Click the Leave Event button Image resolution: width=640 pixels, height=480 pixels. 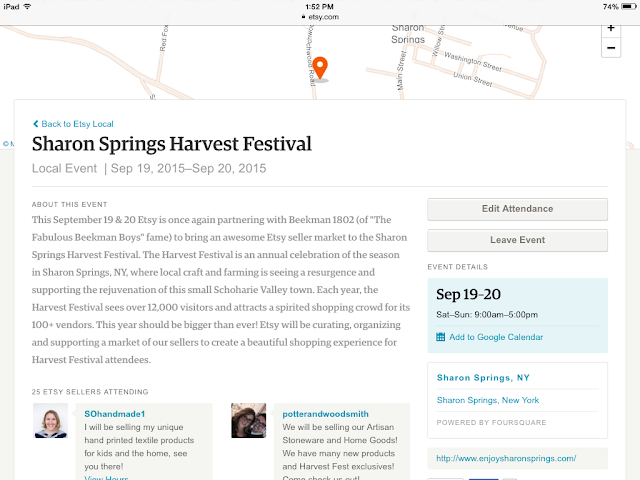517,240
